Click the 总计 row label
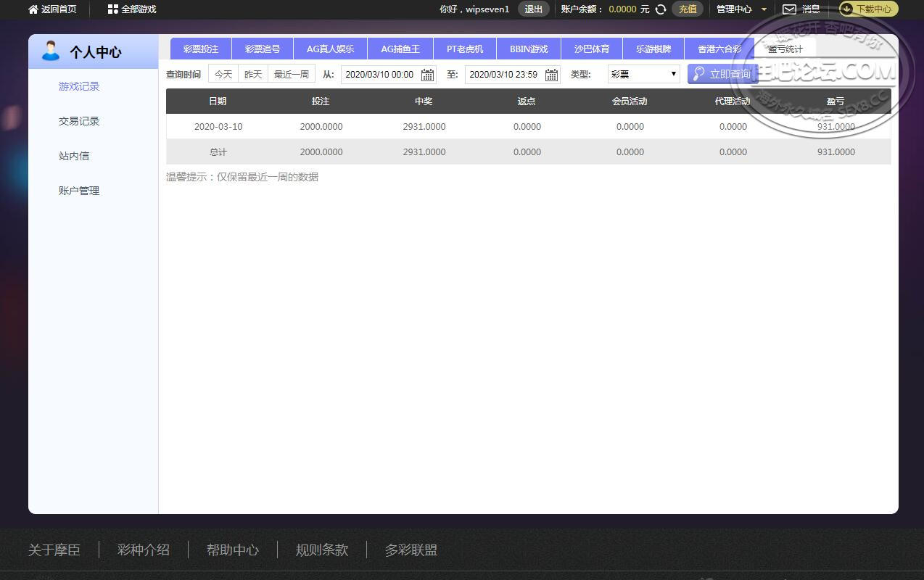Image resolution: width=924 pixels, height=580 pixels. point(218,152)
